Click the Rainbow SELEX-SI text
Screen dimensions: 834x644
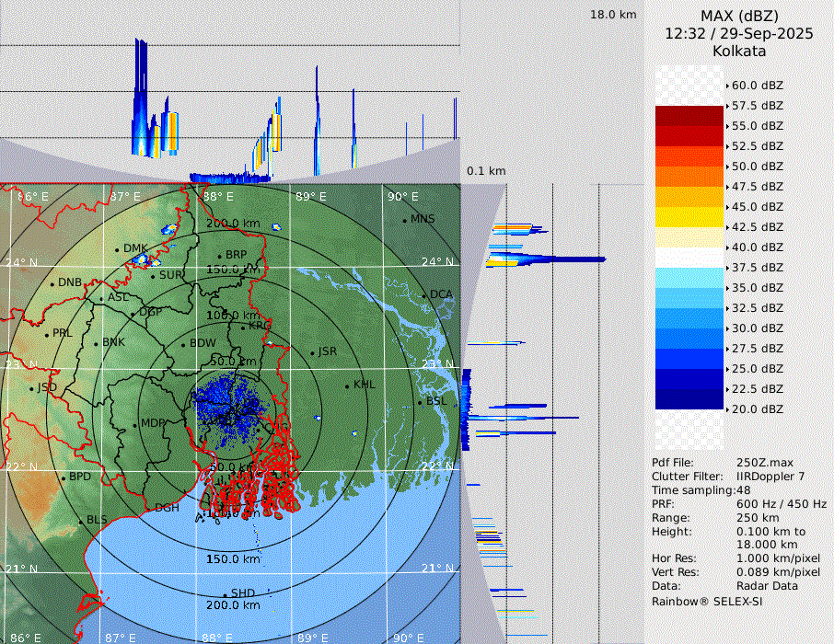[x=707, y=601]
